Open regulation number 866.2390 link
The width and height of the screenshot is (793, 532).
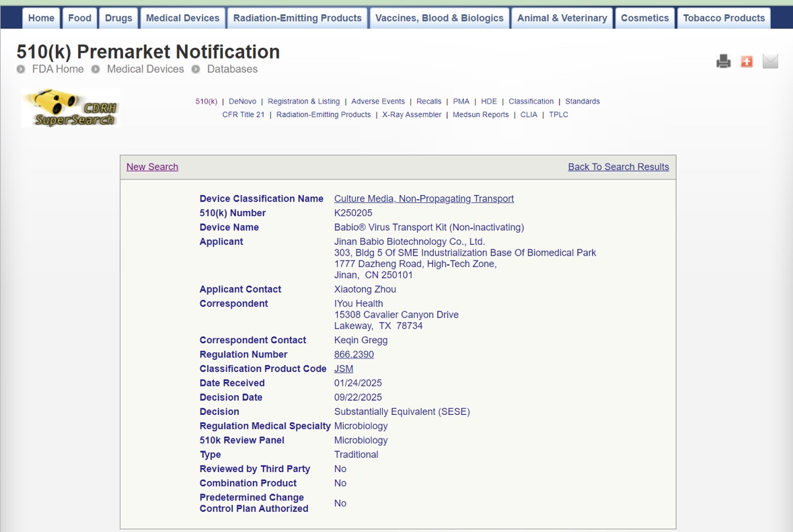[354, 354]
